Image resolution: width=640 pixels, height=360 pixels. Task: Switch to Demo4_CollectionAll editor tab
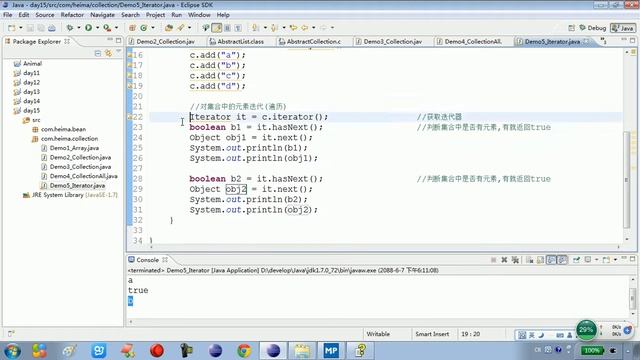pyautogui.click(x=473, y=41)
